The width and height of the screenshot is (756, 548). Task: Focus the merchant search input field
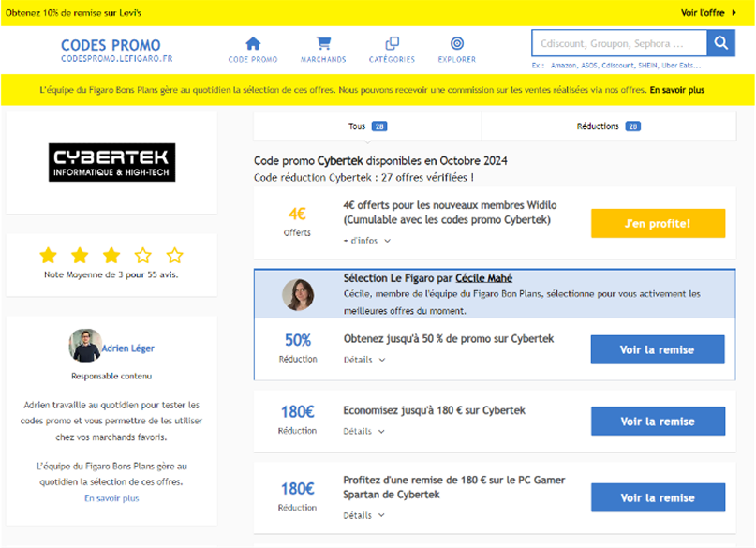click(x=619, y=43)
